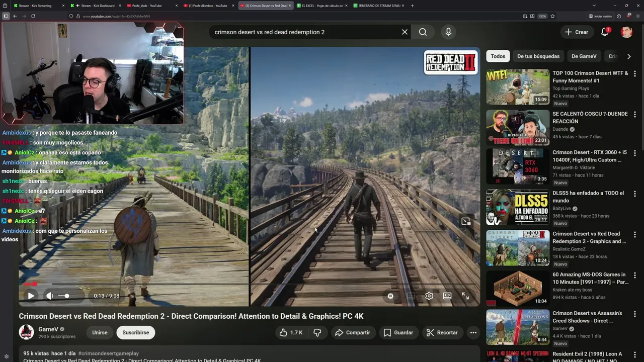Show next chips with right arrow
Image resolution: width=644 pixels, height=362 pixels.
click(x=629, y=56)
